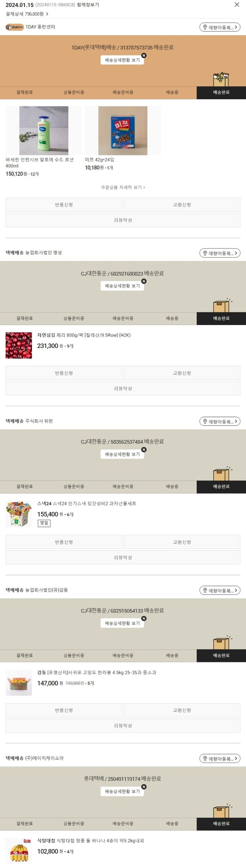Open the 바세린 알로에 로션 product thumbnail
246x868 pixels.
coord(44,131)
